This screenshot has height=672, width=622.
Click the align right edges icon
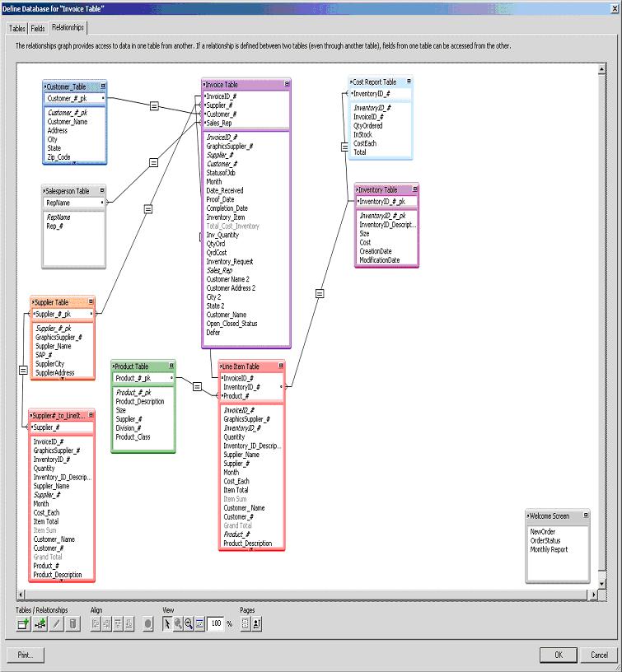tap(107, 624)
